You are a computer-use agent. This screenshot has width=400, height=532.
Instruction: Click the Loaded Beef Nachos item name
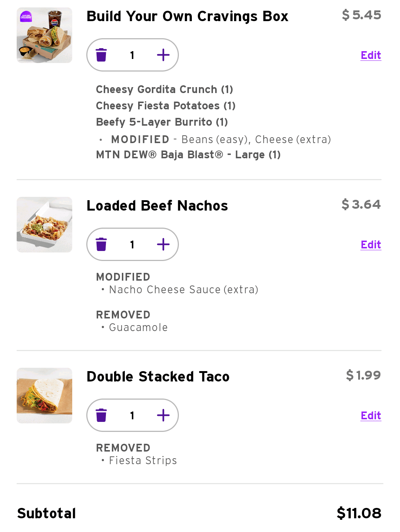coord(157,206)
